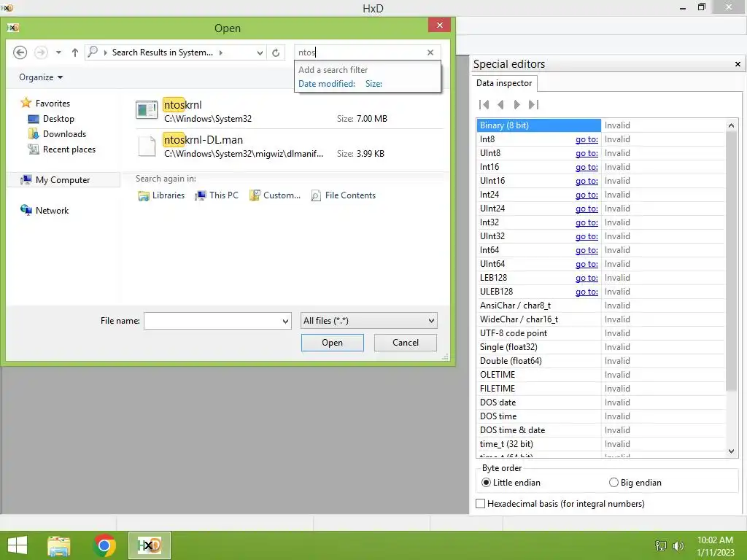Click Cancel button in dialog
Image resolution: width=747 pixels, height=560 pixels.
(406, 343)
